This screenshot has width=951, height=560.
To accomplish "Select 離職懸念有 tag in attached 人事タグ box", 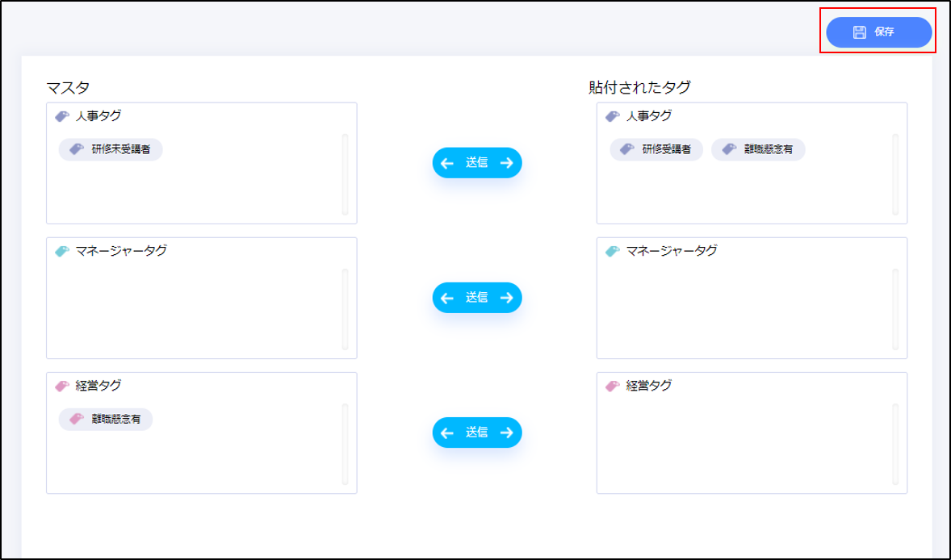I will click(758, 149).
